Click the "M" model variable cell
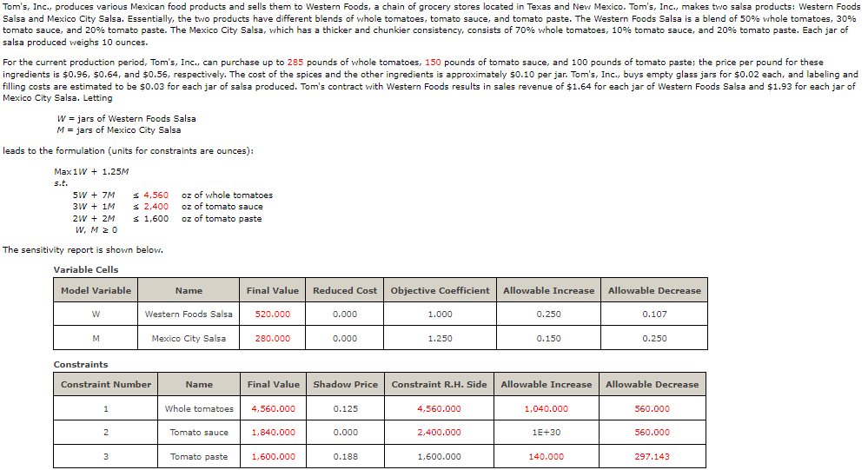 click(96, 338)
